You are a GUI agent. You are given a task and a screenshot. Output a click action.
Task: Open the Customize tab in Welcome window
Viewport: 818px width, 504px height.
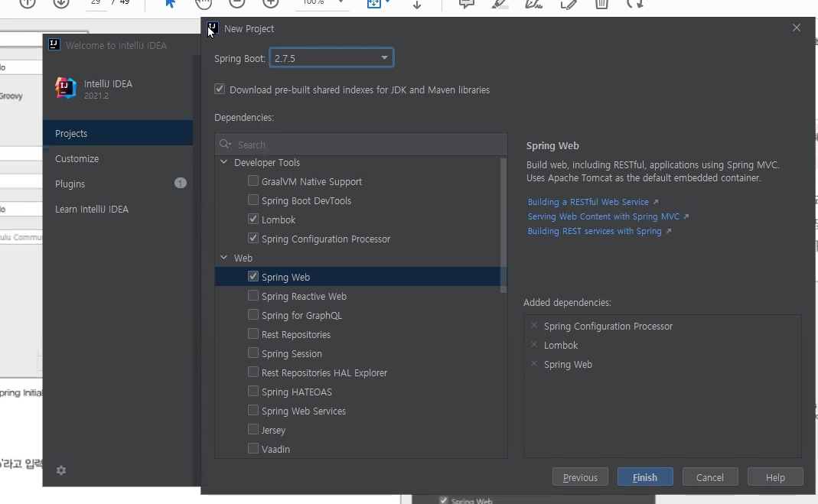(x=118, y=158)
